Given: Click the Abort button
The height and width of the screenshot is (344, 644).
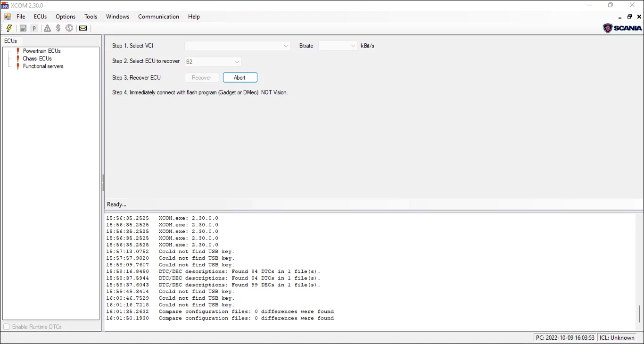Looking at the screenshot, I should [x=240, y=78].
